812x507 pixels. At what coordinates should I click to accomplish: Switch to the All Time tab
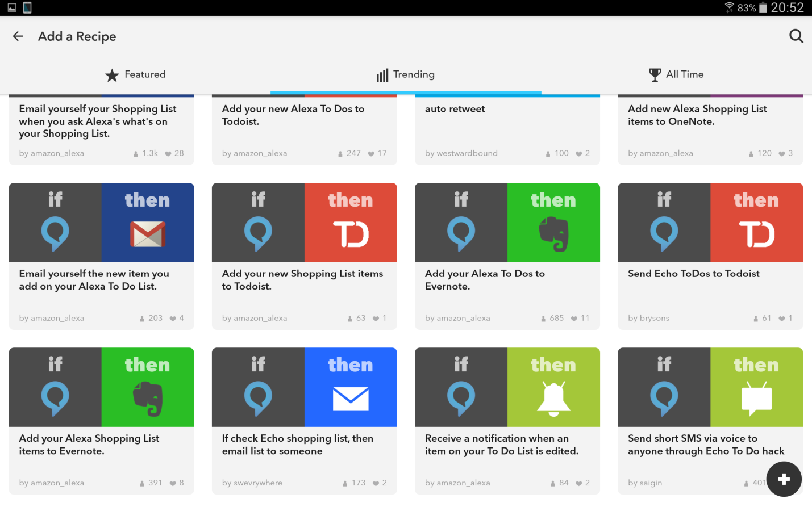tap(676, 74)
